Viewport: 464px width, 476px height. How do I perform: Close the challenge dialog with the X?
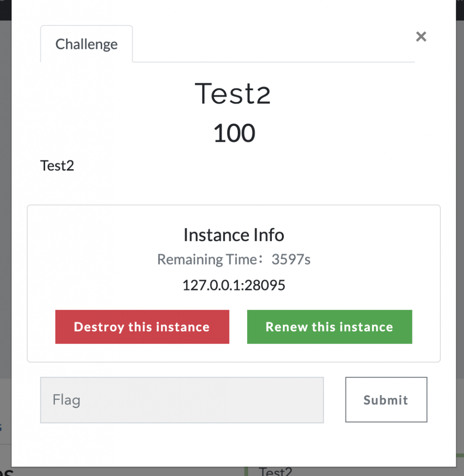tap(421, 37)
